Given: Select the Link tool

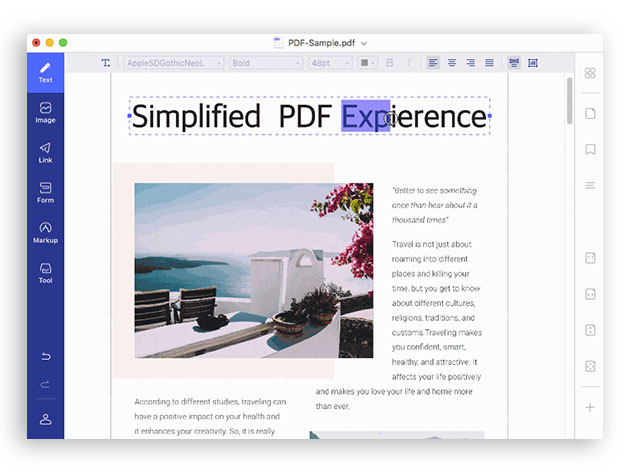Looking at the screenshot, I should 45,151.
